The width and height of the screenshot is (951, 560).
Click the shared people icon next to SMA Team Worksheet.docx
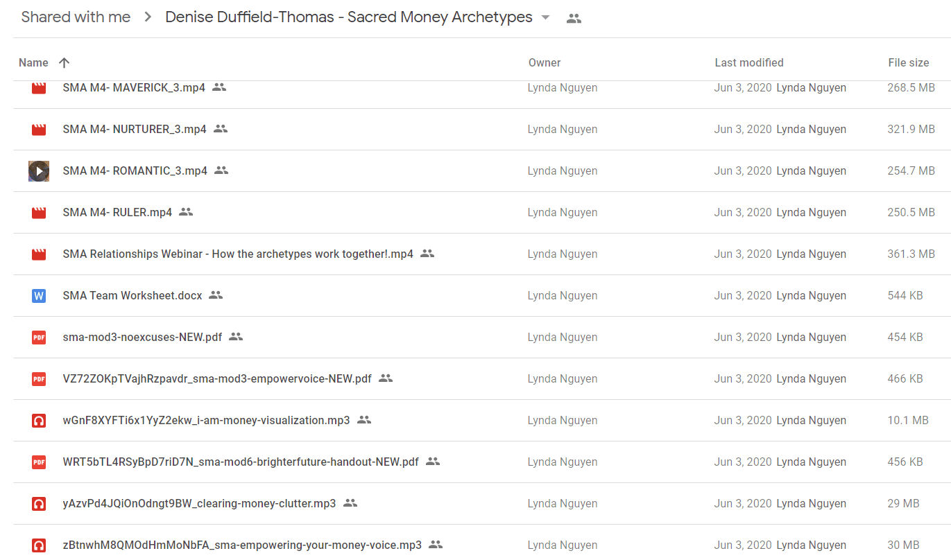pyautogui.click(x=216, y=295)
